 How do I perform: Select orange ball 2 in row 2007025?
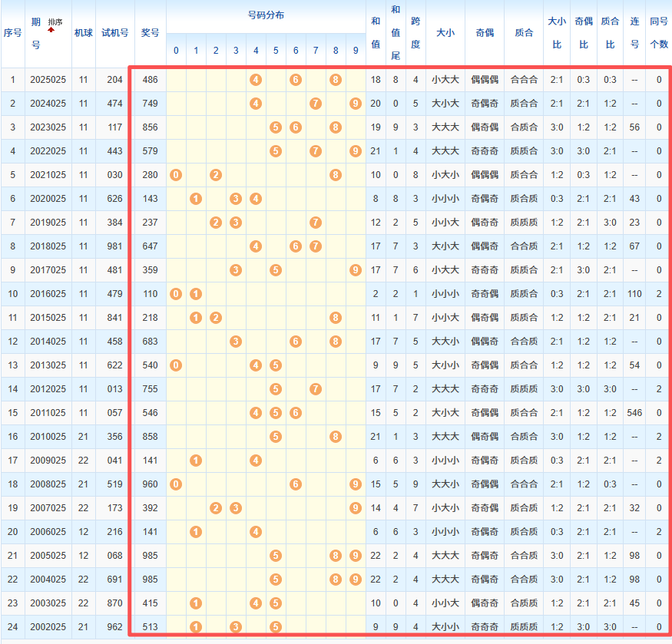[x=216, y=508]
